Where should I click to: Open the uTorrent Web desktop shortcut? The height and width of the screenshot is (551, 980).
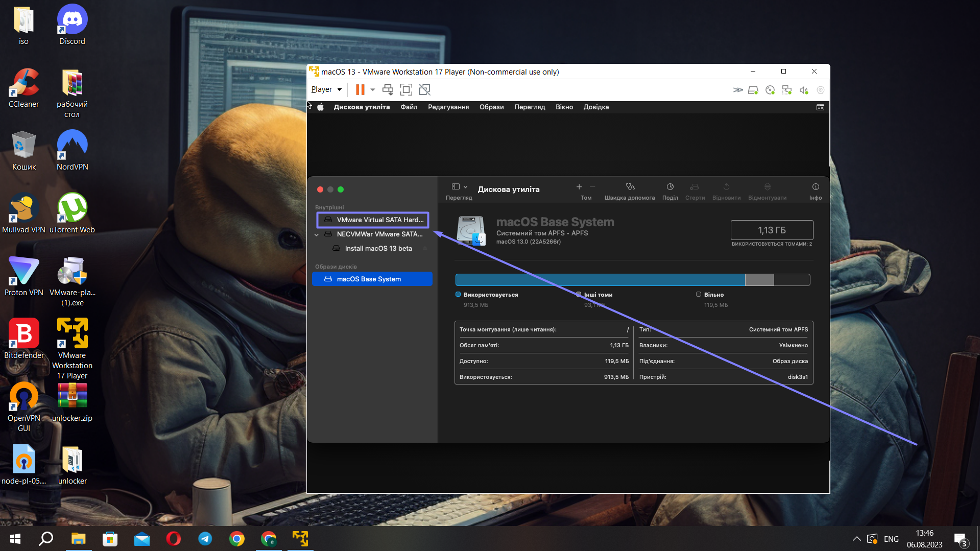point(72,214)
